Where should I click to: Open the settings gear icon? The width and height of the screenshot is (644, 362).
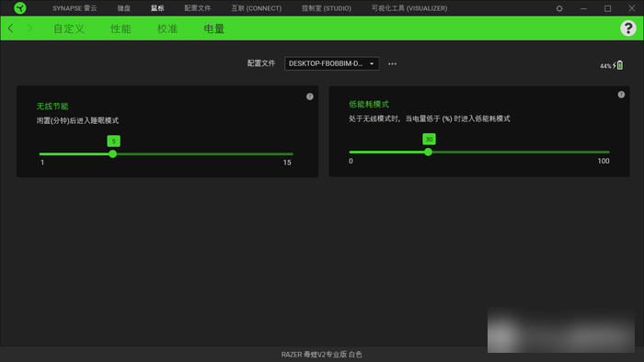pos(559,8)
